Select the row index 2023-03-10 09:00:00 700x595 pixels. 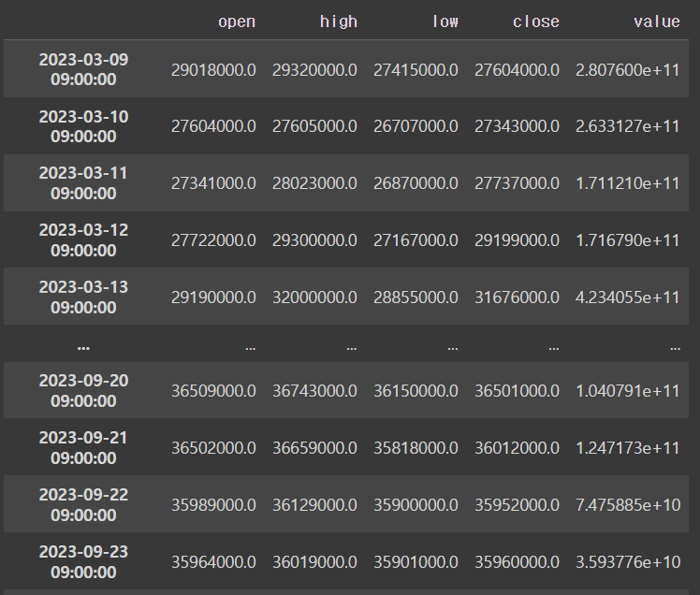(x=83, y=126)
